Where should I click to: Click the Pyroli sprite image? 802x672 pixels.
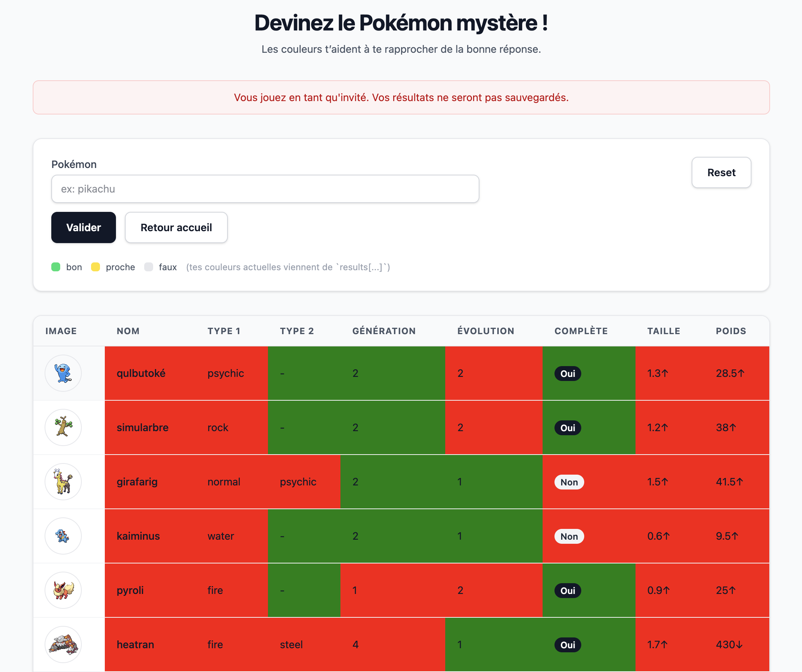click(63, 590)
